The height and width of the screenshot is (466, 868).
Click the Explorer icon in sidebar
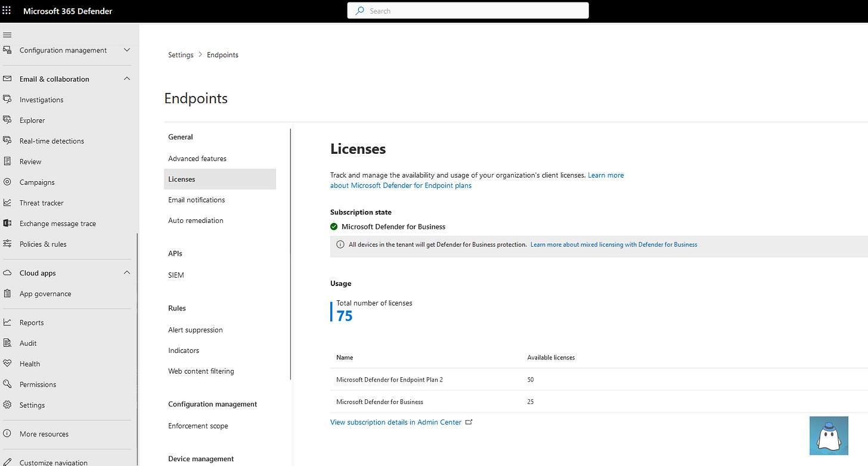point(7,120)
